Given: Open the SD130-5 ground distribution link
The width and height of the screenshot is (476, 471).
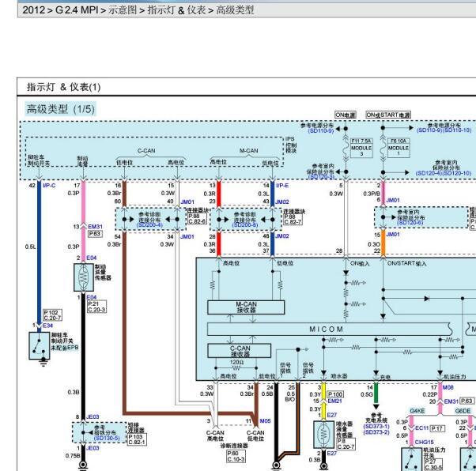Looking at the screenshot, I should (107, 439).
